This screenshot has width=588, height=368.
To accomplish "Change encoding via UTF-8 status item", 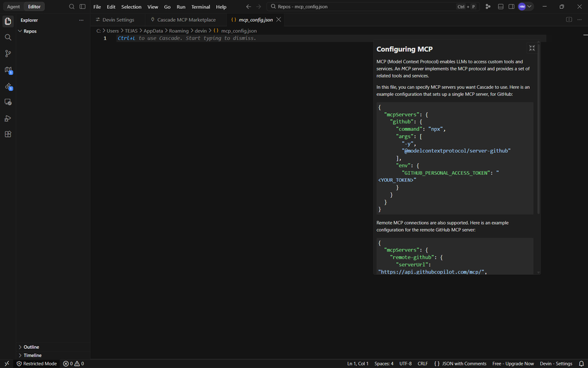I will tap(405, 364).
